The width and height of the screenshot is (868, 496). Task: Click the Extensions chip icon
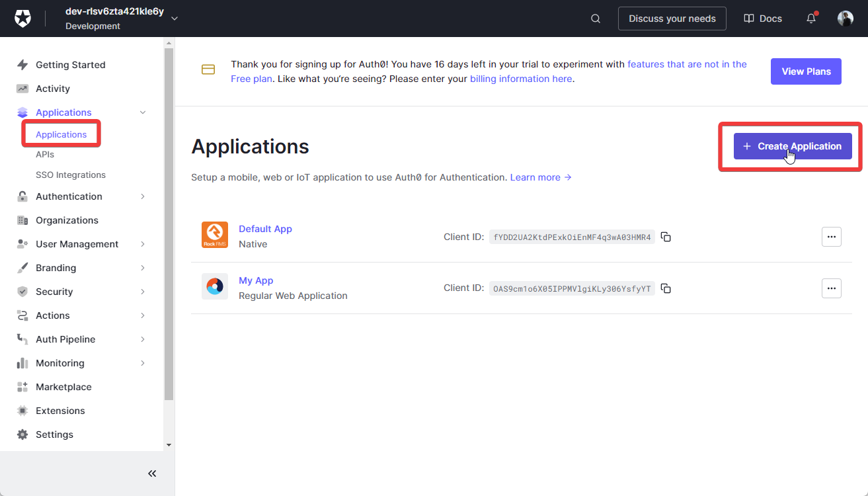point(22,411)
